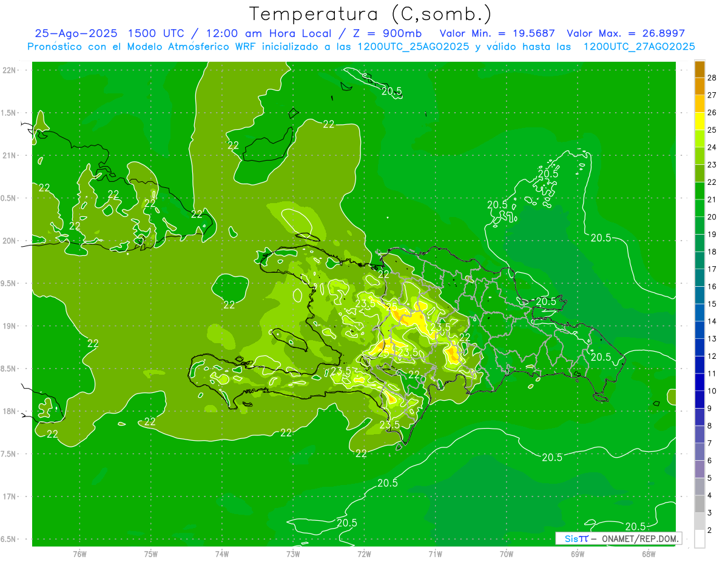728x562 pixels.
Task: Click legend value '12' on the color scale
Action: (712, 356)
